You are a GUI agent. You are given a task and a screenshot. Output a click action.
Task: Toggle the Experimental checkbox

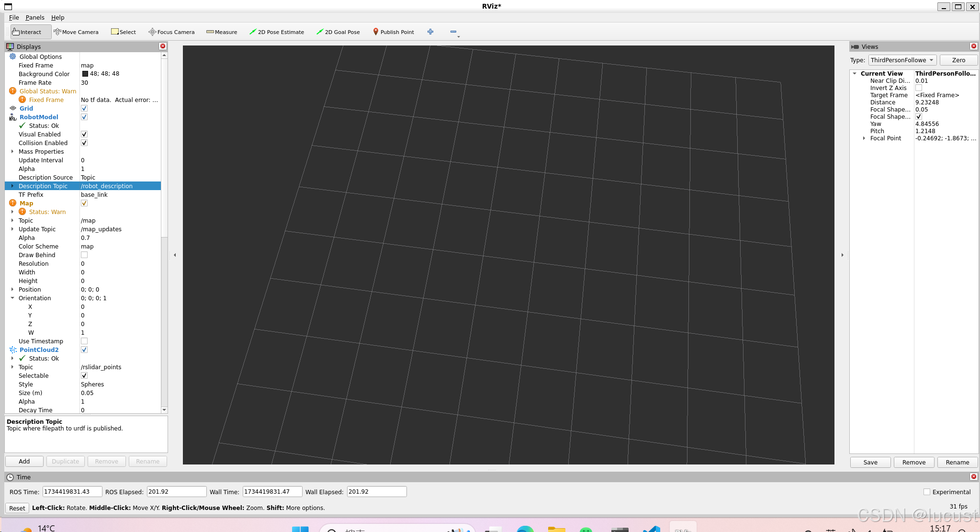(x=927, y=492)
